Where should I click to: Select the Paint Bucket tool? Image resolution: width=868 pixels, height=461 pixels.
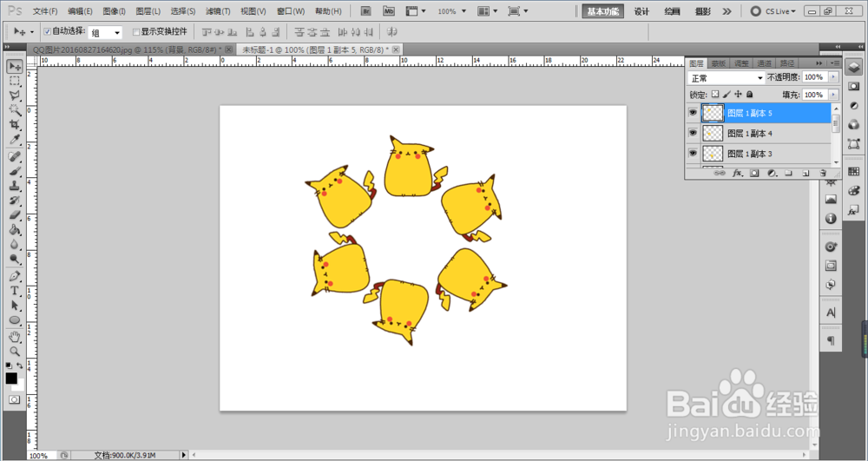pyautogui.click(x=15, y=229)
